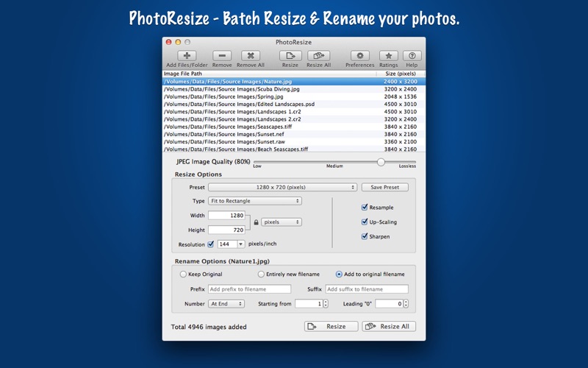Select Entirely new filename option
This screenshot has height=368, width=588.
261,274
